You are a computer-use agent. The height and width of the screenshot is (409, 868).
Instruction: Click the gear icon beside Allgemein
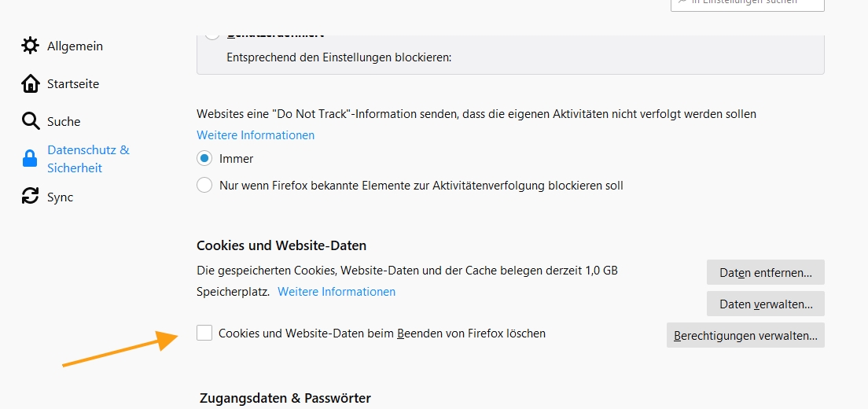[x=30, y=46]
